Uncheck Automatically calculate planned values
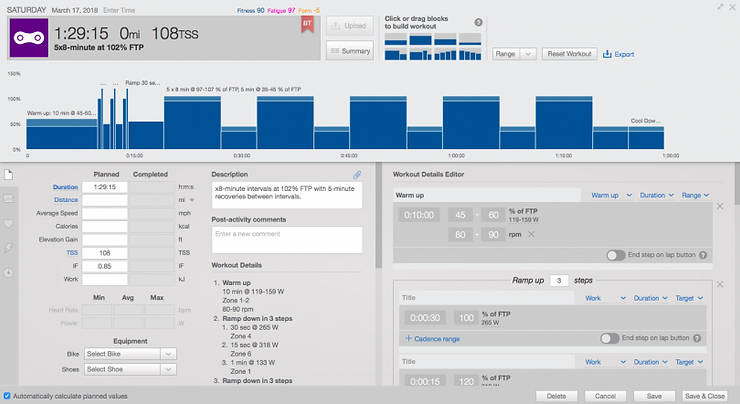 coord(7,396)
